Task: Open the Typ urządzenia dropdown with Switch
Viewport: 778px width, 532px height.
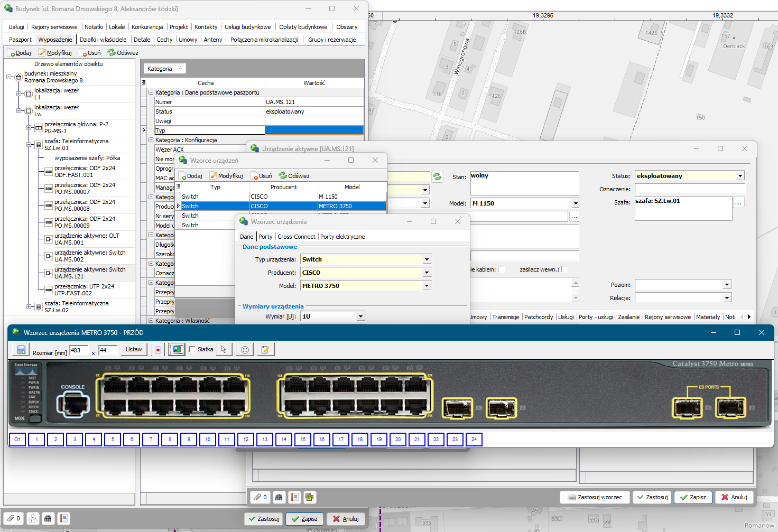Action: pos(427,259)
